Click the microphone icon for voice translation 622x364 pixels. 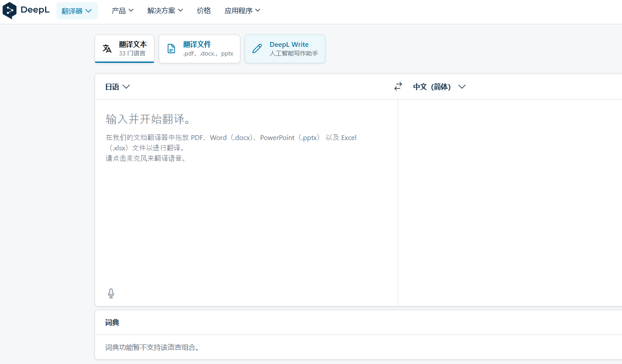(x=111, y=293)
